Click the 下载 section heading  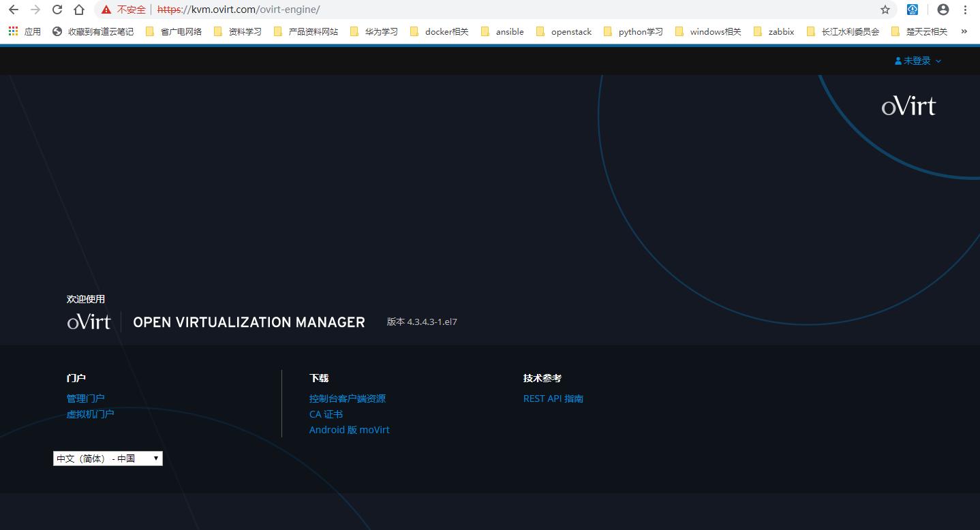click(319, 378)
